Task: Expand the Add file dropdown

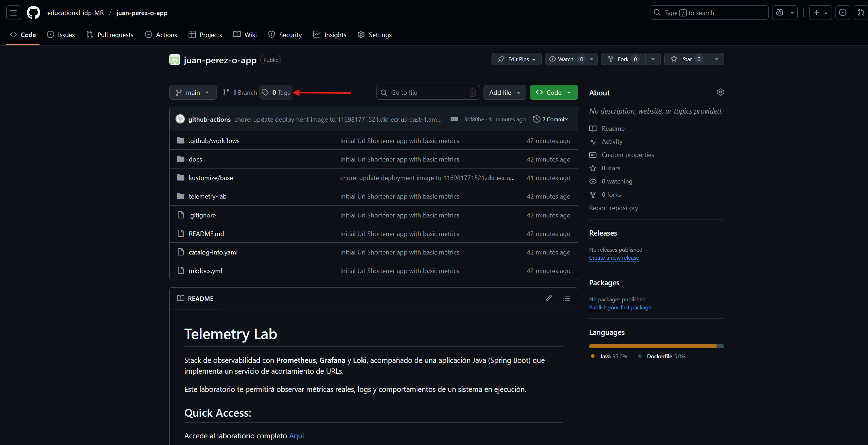Action: tap(504, 92)
